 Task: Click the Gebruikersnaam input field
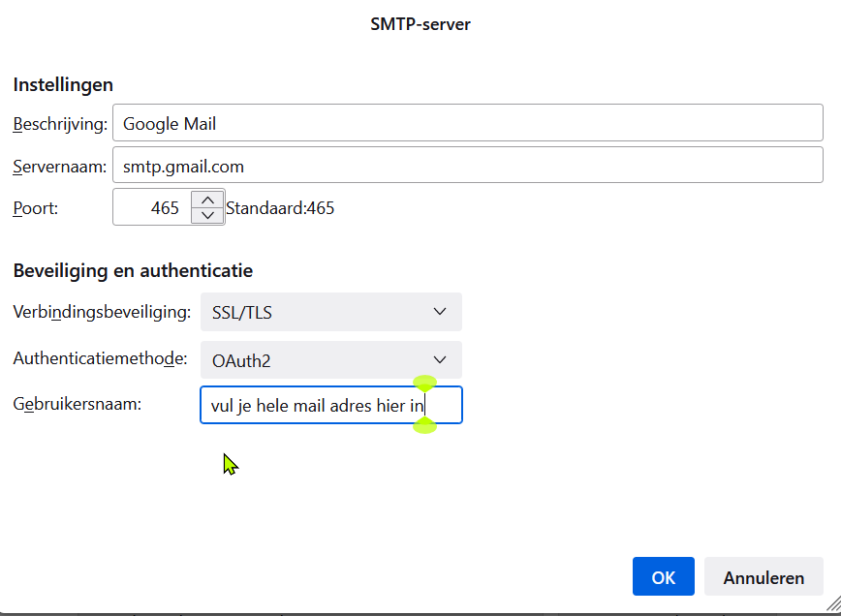pos(331,405)
